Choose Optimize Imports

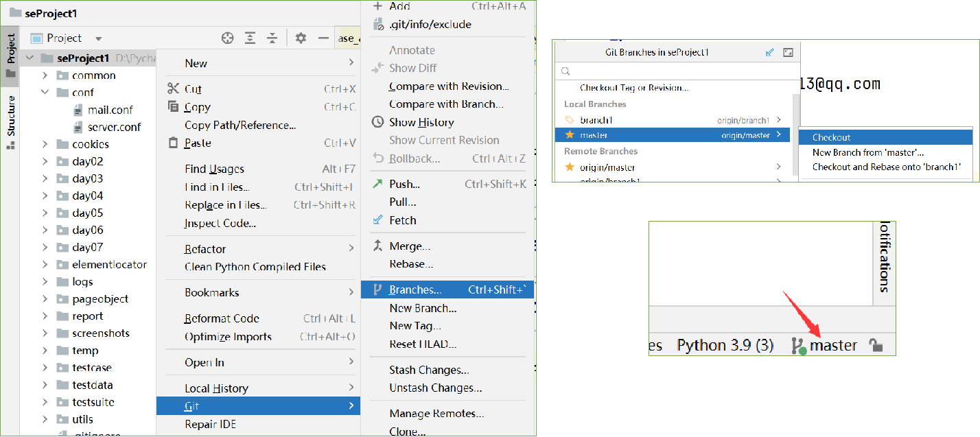258,336
